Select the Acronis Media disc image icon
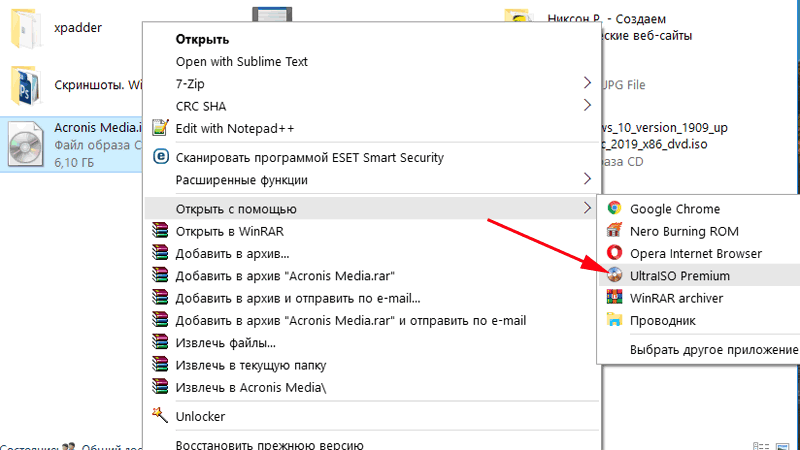 26,144
